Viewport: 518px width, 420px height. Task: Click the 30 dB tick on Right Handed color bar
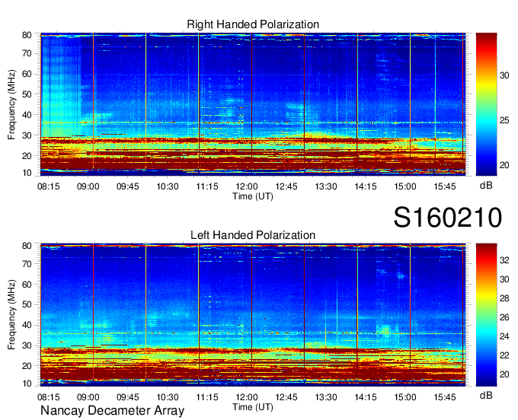(x=504, y=75)
